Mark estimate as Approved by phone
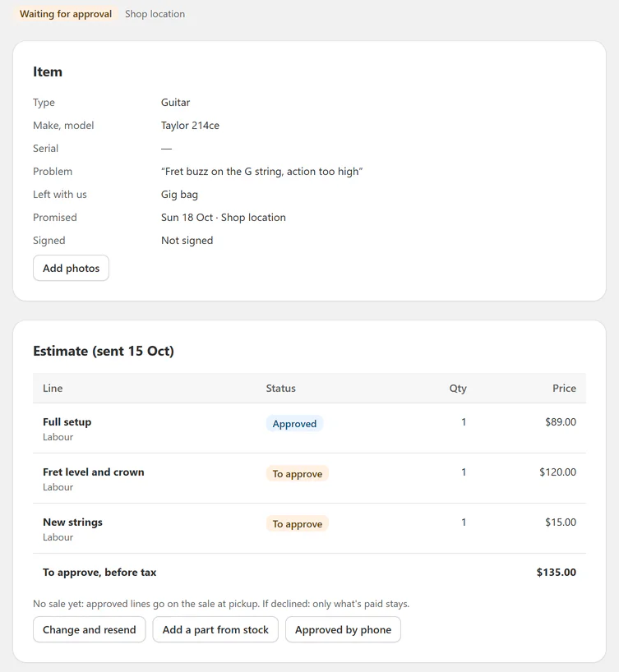Viewport: 619px width, 672px height. (x=343, y=629)
